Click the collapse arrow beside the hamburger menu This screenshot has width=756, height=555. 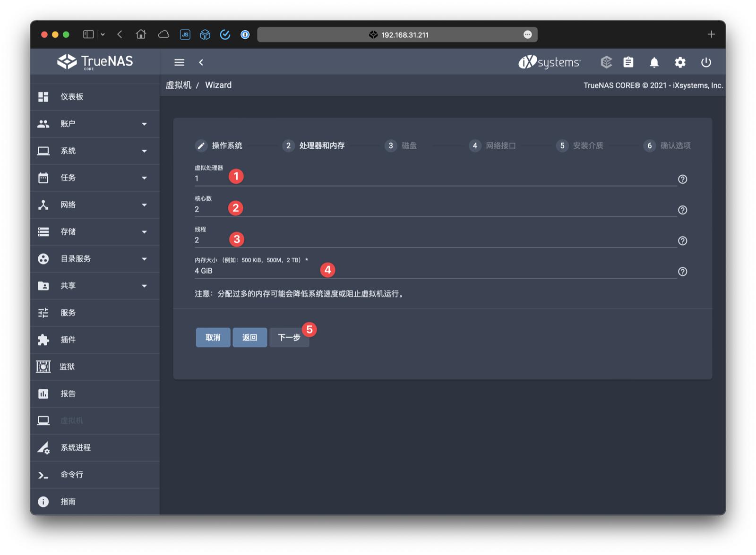[x=201, y=62]
